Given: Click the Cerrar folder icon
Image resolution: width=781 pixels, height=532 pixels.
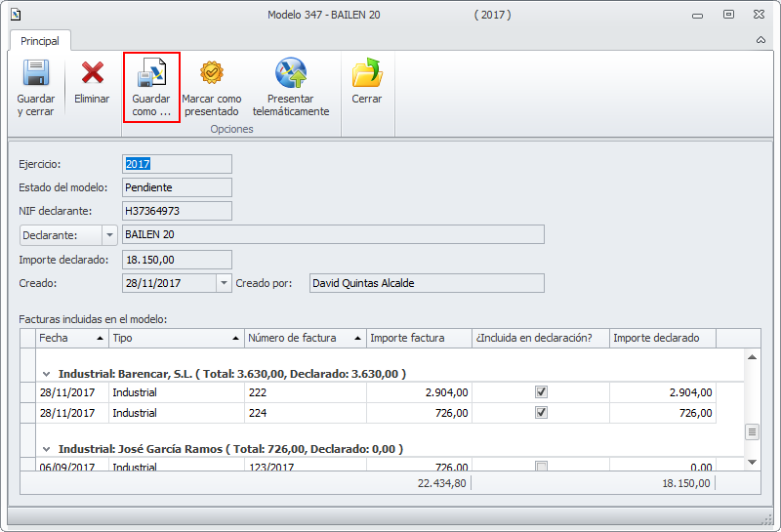Looking at the screenshot, I should (x=367, y=74).
